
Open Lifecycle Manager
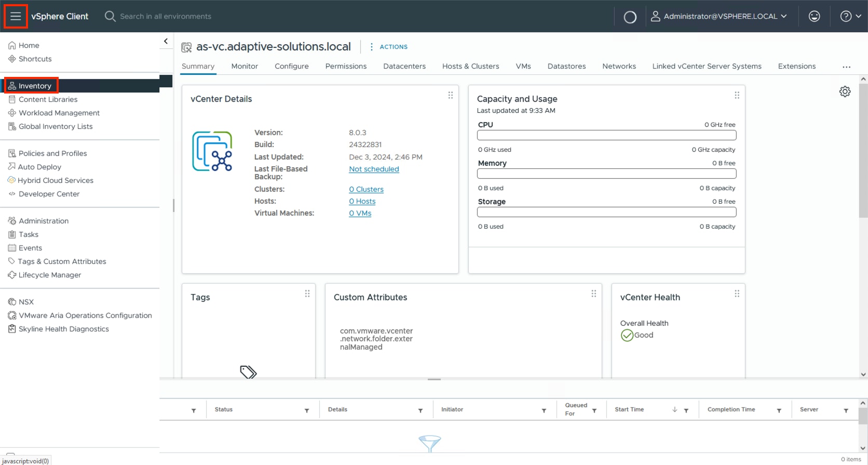pos(45,275)
